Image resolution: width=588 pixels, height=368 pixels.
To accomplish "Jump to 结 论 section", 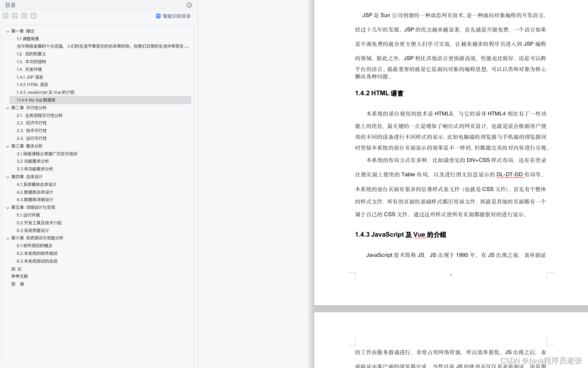I will click(x=16, y=269).
